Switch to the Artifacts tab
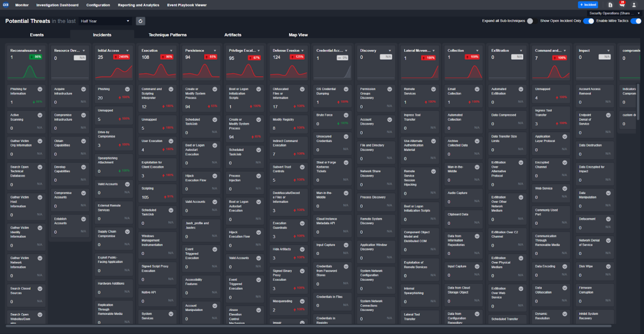Image resolution: width=644 pixels, height=334 pixels. tap(233, 35)
